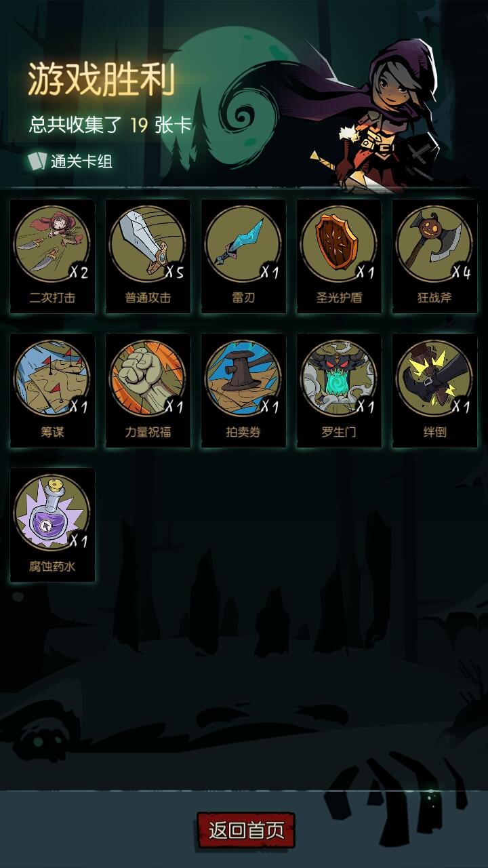Select the 通关卡组 label
Viewport: 488px width, 868px height.
(81, 161)
